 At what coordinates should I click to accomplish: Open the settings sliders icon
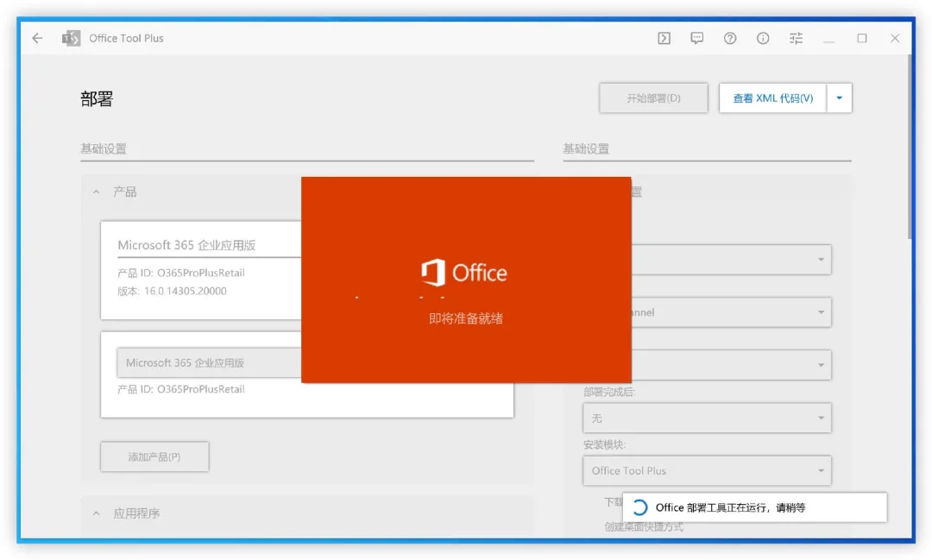pos(796,38)
